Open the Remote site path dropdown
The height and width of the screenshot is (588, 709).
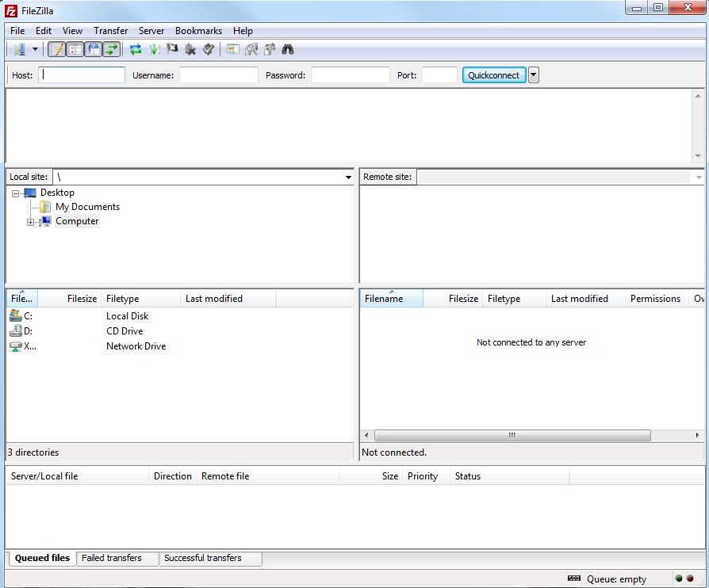(x=699, y=178)
